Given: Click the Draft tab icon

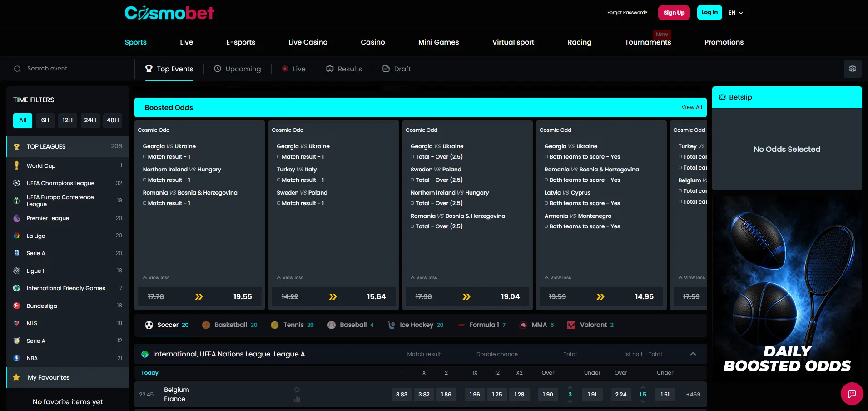Looking at the screenshot, I should coord(386,69).
